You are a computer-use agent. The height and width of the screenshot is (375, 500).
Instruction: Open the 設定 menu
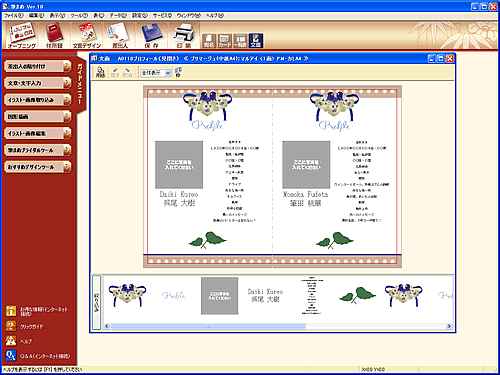(x=140, y=15)
